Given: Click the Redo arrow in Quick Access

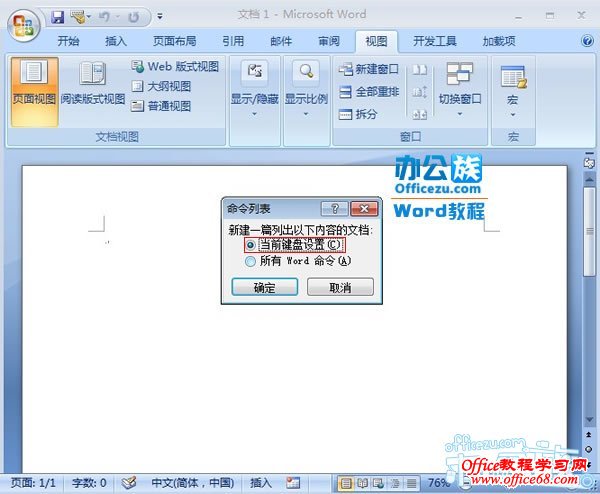Looking at the screenshot, I should coord(134,17).
